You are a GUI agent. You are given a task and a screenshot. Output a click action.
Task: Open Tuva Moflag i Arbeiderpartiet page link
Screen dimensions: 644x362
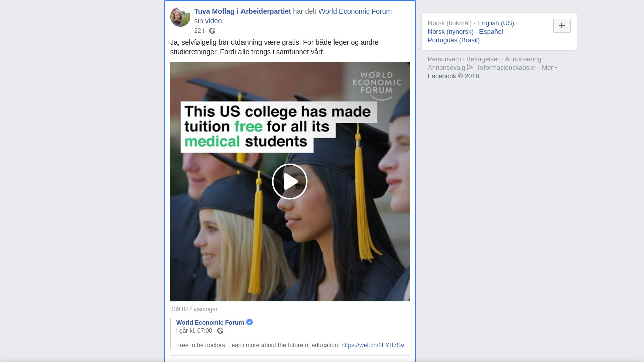[x=243, y=11]
